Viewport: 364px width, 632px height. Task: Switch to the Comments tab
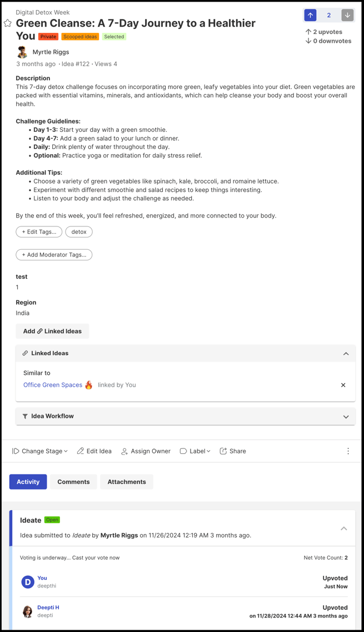click(x=73, y=482)
